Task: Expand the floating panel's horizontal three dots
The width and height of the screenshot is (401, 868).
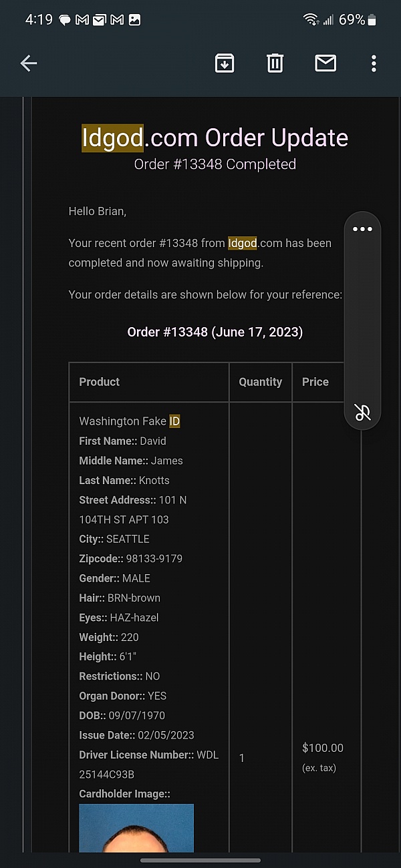Action: 362,229
